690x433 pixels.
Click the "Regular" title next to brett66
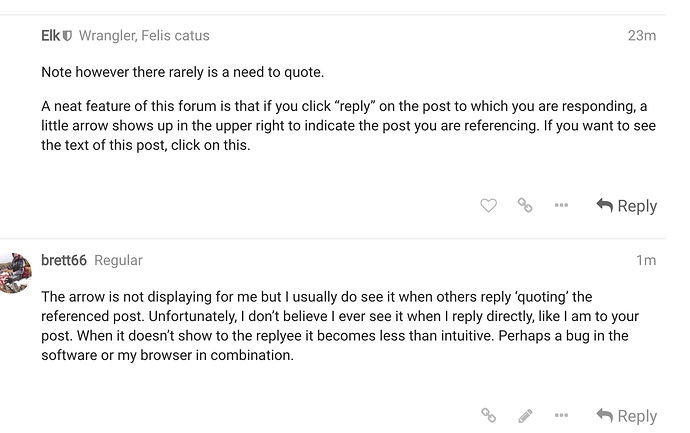point(118,260)
